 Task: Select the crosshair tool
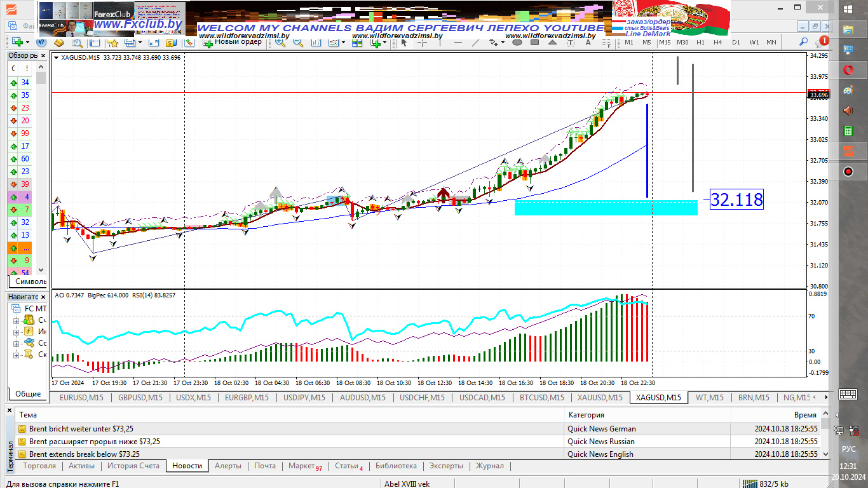pyautogui.click(x=421, y=43)
